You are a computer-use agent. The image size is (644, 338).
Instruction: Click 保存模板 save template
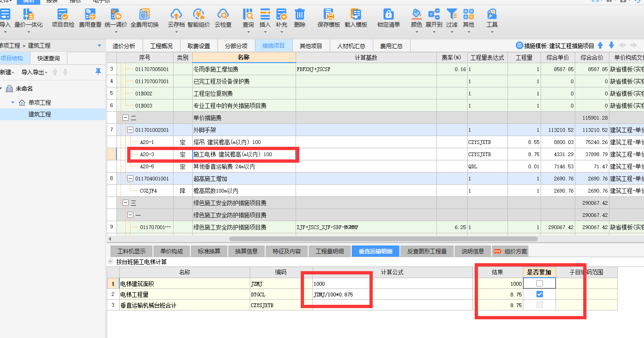point(329,18)
